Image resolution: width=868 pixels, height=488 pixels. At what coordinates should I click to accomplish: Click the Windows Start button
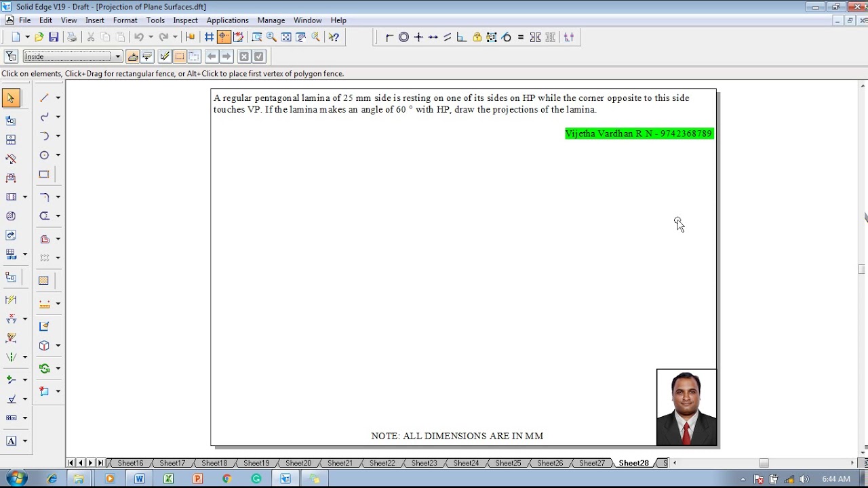(16, 479)
